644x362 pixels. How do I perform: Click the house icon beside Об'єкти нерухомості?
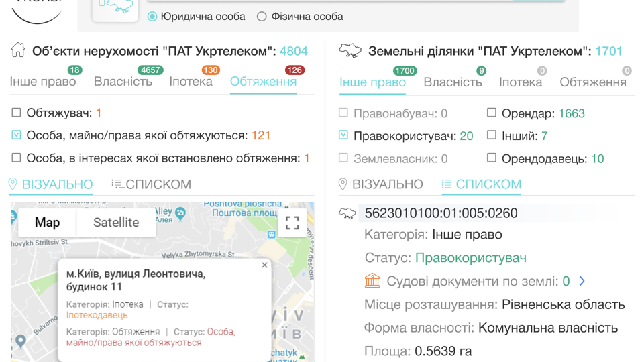click(x=18, y=50)
